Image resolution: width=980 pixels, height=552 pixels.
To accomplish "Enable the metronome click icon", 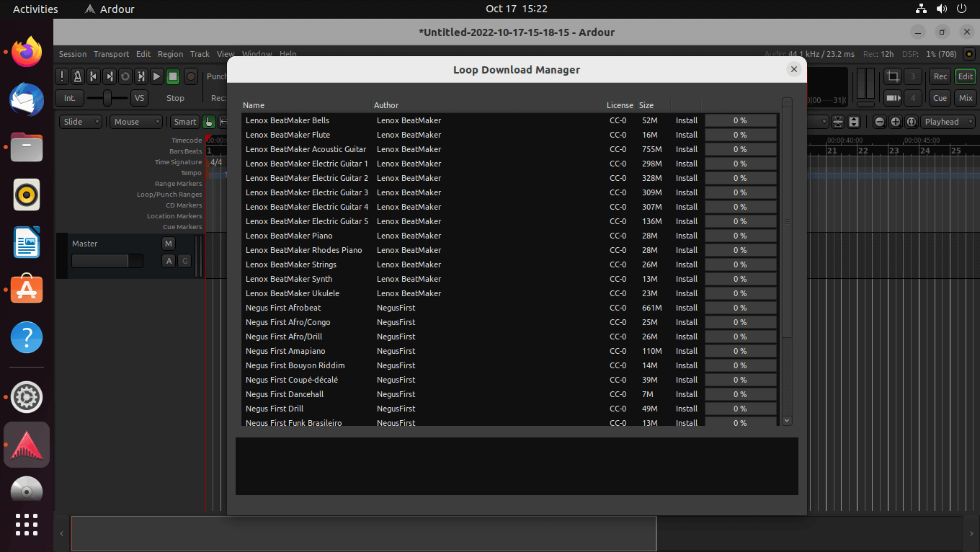I will (x=78, y=76).
